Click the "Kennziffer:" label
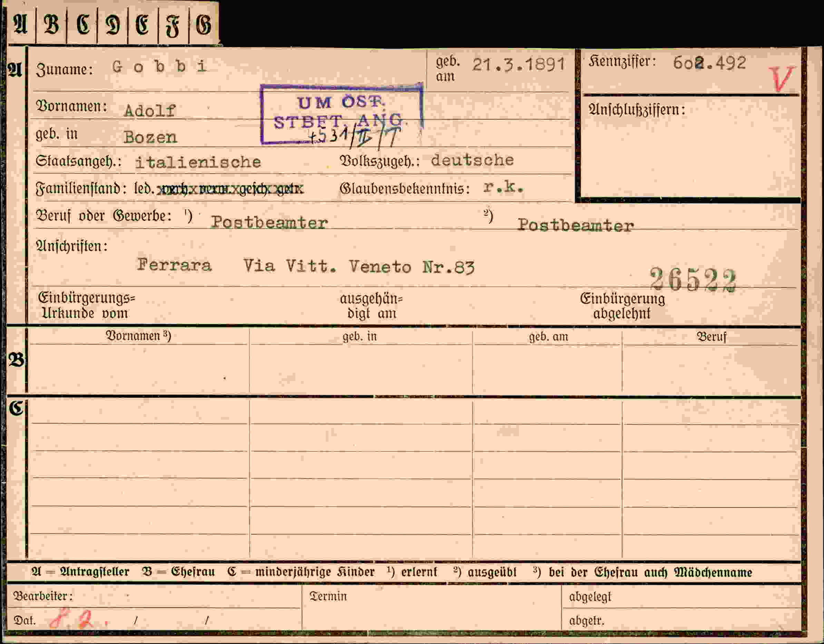 (622, 61)
